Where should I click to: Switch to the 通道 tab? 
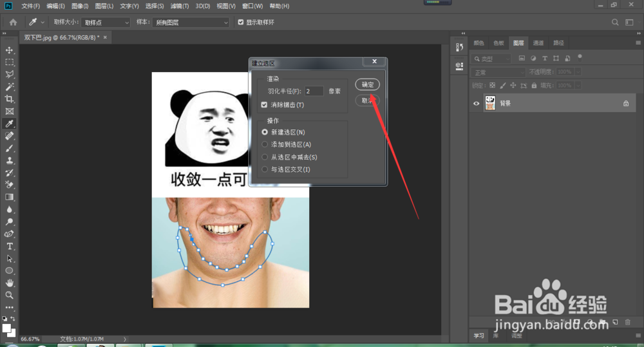tap(538, 42)
